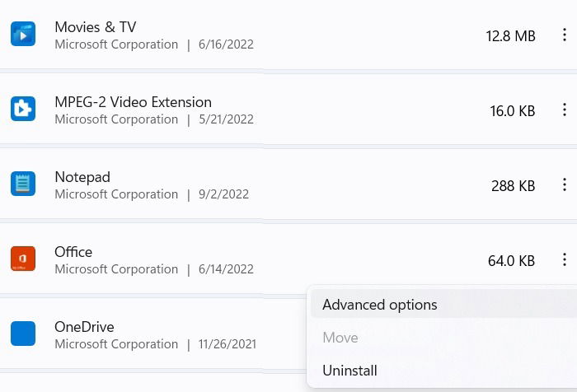Viewport: 577px width, 392px height.
Task: Click the 12.8 MB size value
Action: pos(510,35)
